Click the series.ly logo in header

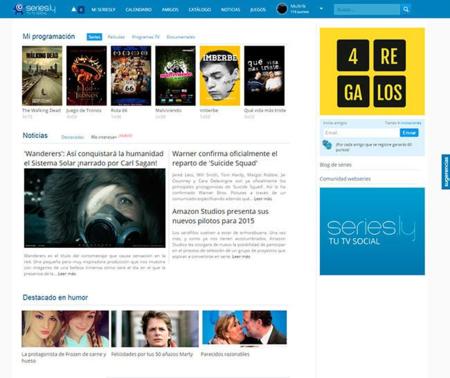(35, 9)
